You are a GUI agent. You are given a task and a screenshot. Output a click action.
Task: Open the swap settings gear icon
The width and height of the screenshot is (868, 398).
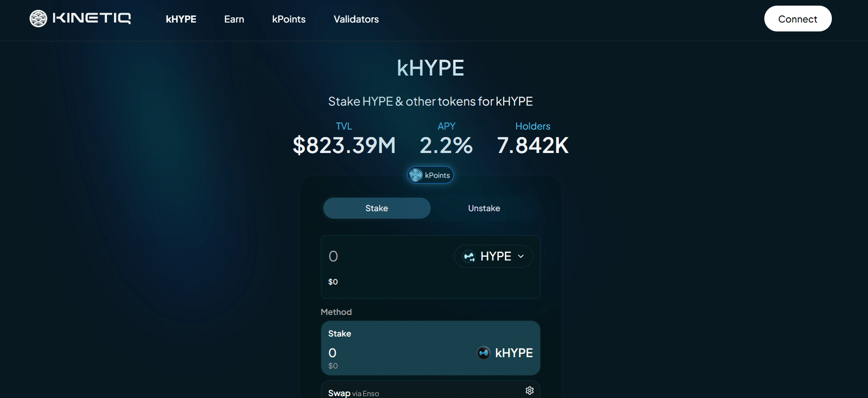click(x=530, y=390)
